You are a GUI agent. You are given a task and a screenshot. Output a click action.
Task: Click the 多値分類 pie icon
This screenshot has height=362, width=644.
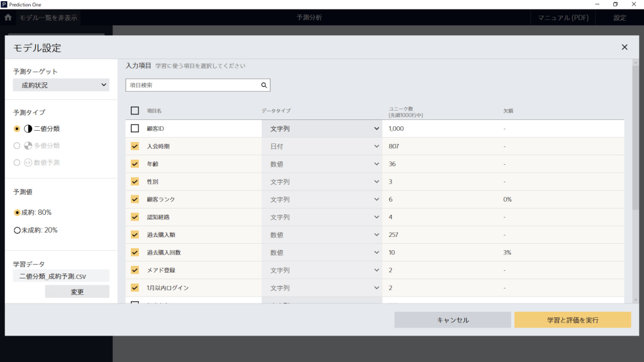point(28,146)
